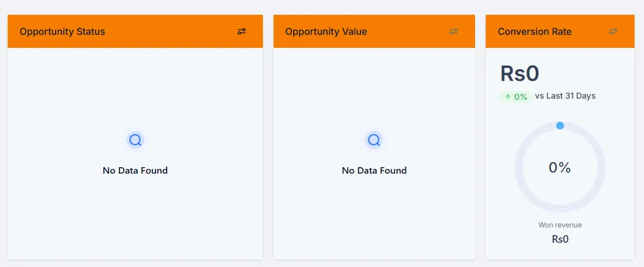The height and width of the screenshot is (267, 644).
Task: Click the Opportunity Status orange header bar
Action: point(135,31)
